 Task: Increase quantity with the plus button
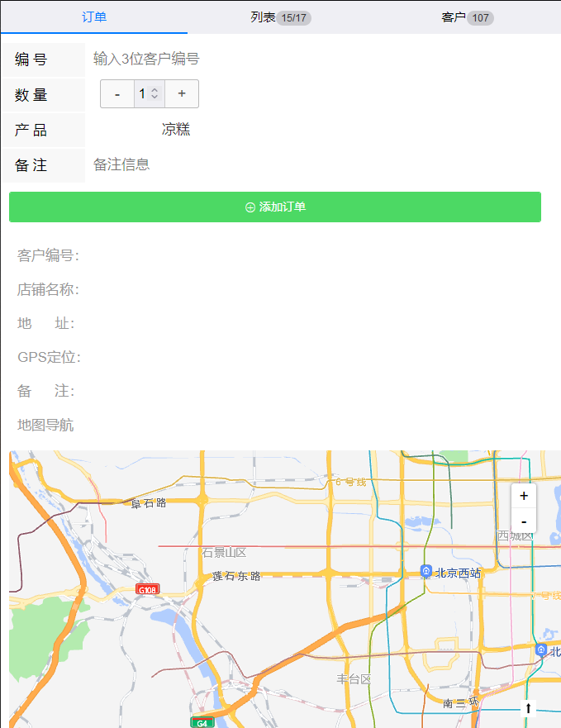pyautogui.click(x=182, y=94)
